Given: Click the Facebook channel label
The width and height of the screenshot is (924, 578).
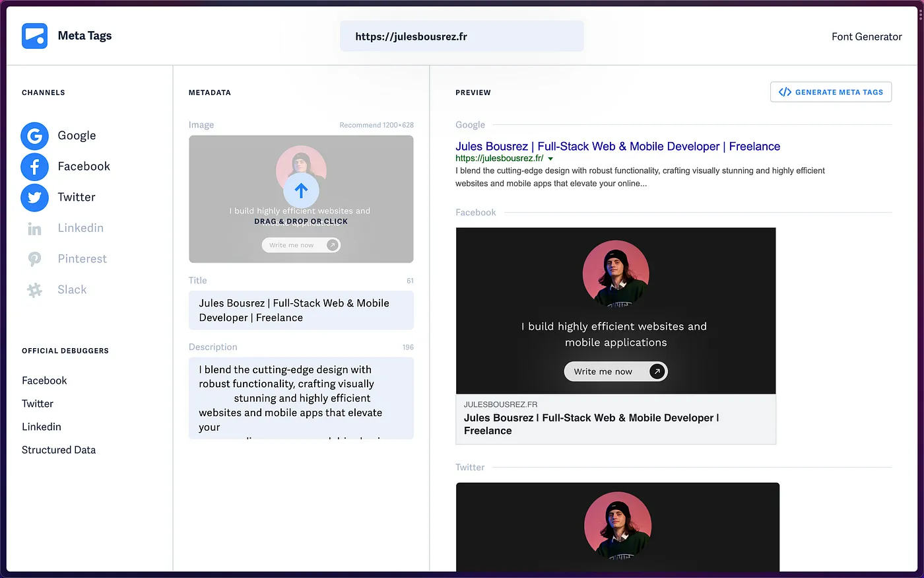Looking at the screenshot, I should (84, 166).
